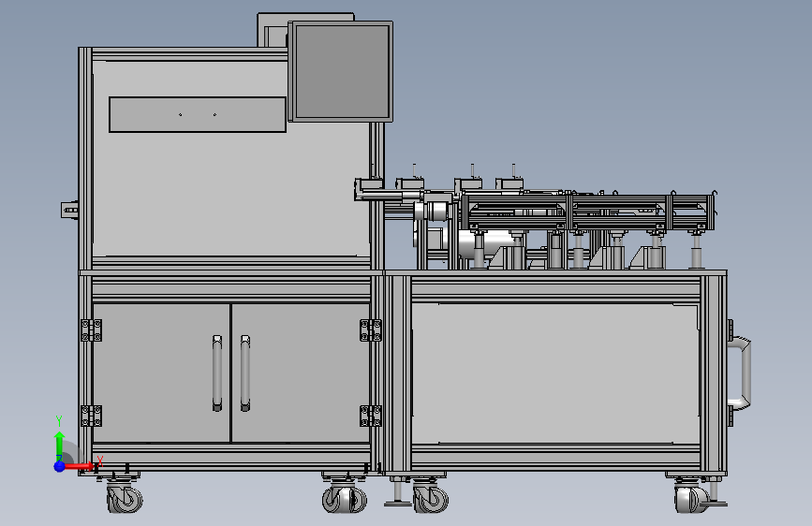Viewport: 812px width, 526px height.
Task: Select the right door panel of the left cabinet
Action: tap(301, 373)
